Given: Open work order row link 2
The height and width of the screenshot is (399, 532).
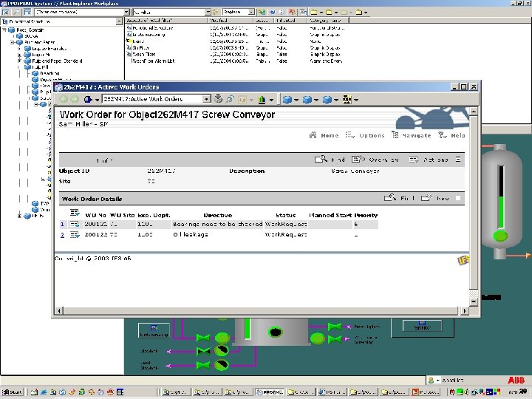Looking at the screenshot, I should pos(62,234).
